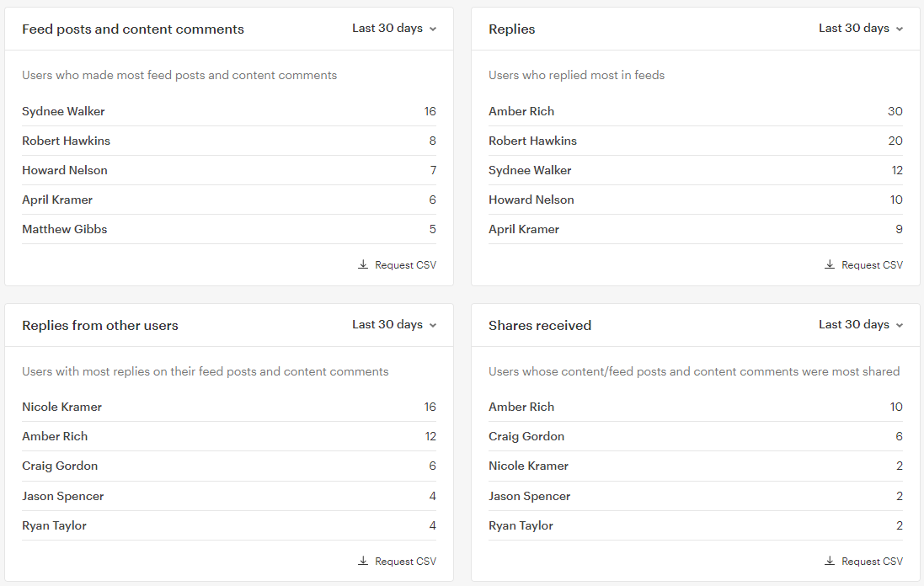Select Matthew Gibbs row

click(x=228, y=229)
